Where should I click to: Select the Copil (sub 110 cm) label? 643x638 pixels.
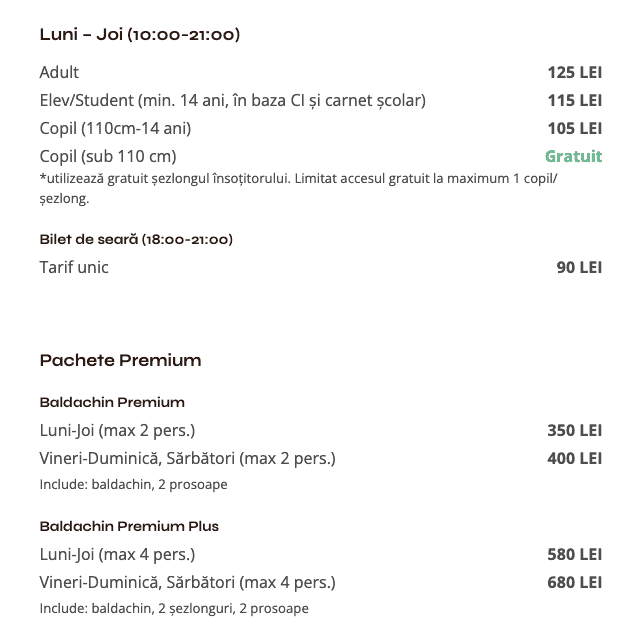(108, 156)
